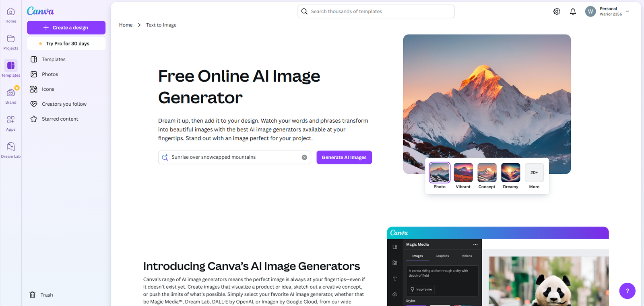This screenshot has width=644, height=306.
Task: Open the Apps sidebar icon
Action: 11,123
